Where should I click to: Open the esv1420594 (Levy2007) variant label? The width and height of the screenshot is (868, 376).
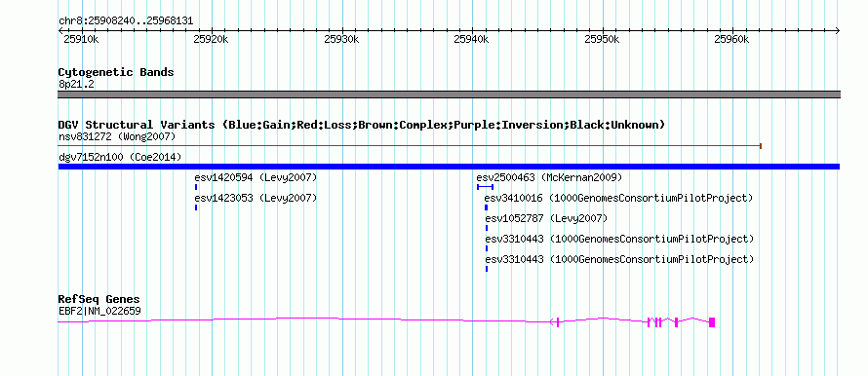pos(256,177)
